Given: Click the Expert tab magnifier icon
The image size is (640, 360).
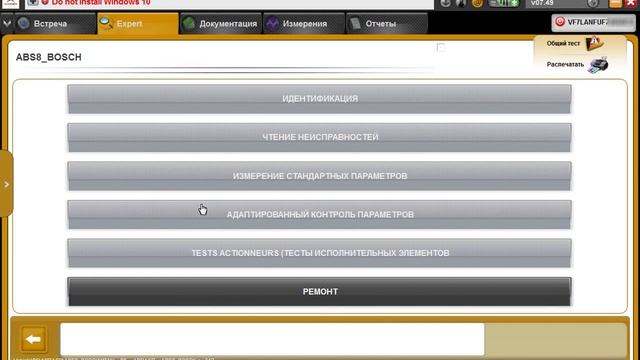Looking at the screenshot, I should [x=106, y=23].
